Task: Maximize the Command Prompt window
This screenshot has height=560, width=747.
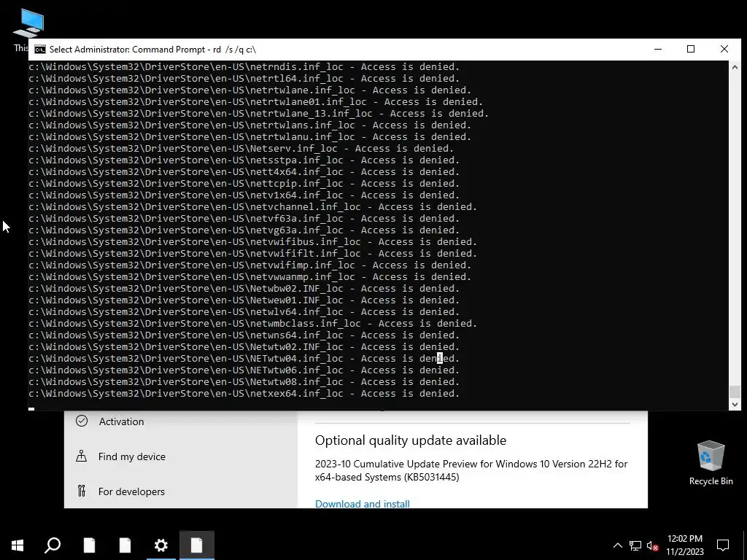Action: click(691, 49)
